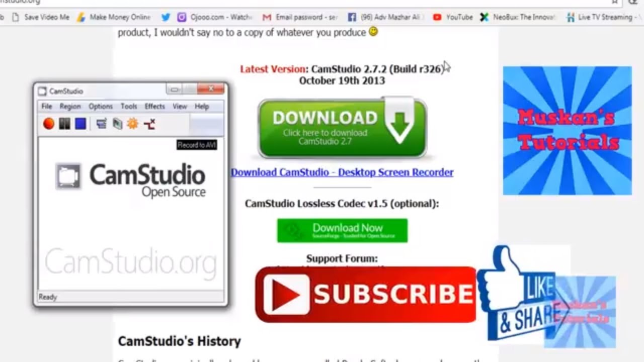Click the CamStudio window title bar icon
The image size is (644, 362).
[42, 91]
